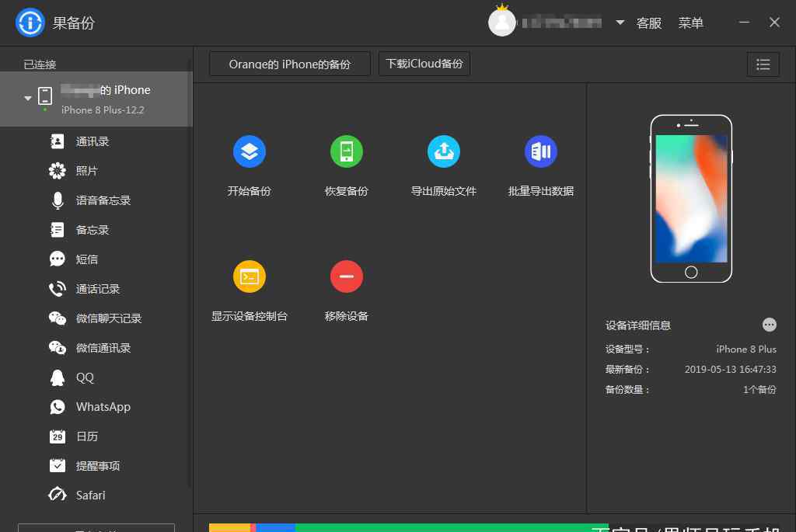The image size is (796, 532).
Task: Toggle the list view button
Action: [x=763, y=64]
